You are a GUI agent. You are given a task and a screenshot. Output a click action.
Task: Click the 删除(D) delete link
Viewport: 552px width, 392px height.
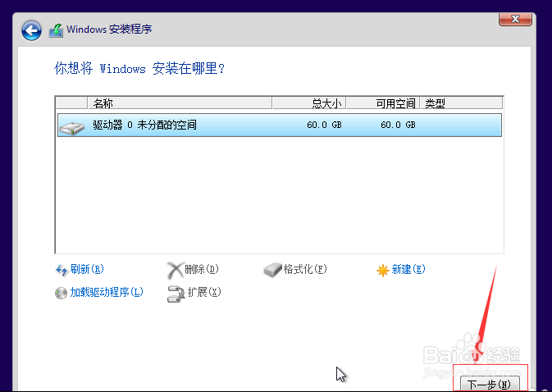(202, 269)
